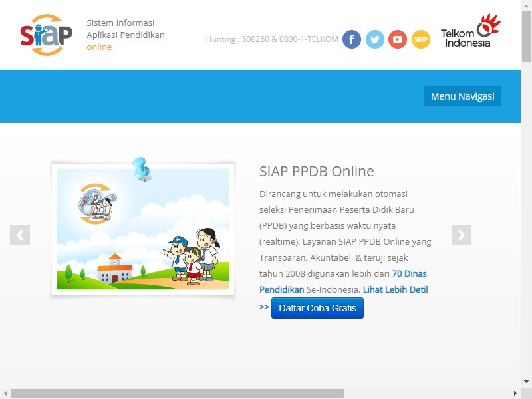Image resolution: width=532 pixels, height=399 pixels.
Task: Click the yellow SIAP round icon
Action: click(x=421, y=39)
